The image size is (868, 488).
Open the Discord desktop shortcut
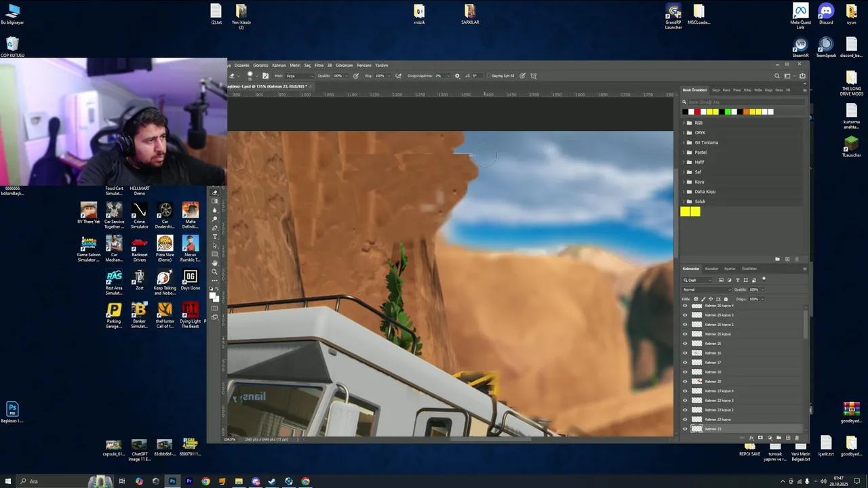point(826,14)
